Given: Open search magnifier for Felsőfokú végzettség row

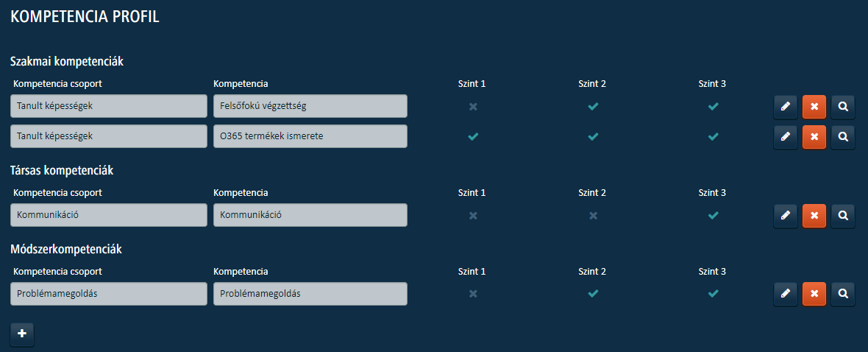Looking at the screenshot, I should [x=843, y=107].
